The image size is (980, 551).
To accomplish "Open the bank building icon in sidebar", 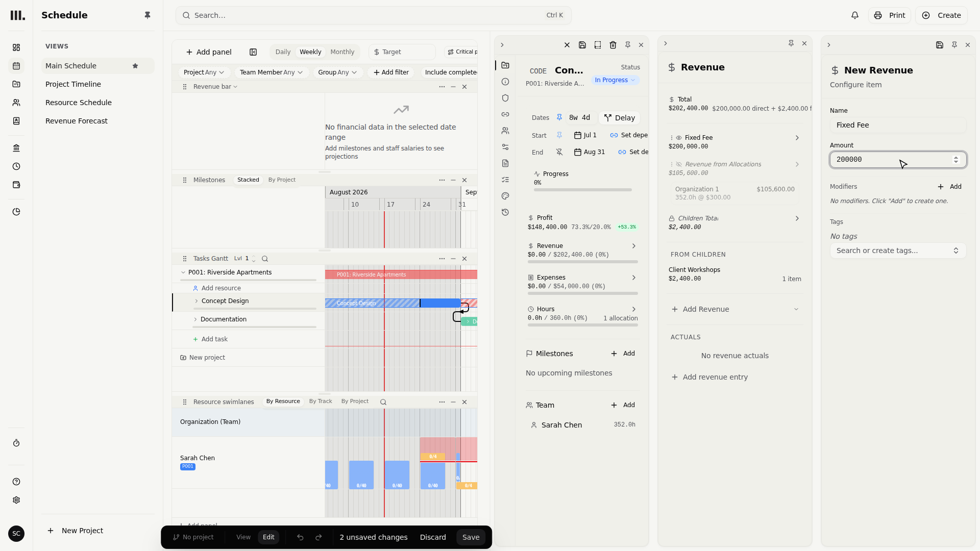I will (16, 148).
